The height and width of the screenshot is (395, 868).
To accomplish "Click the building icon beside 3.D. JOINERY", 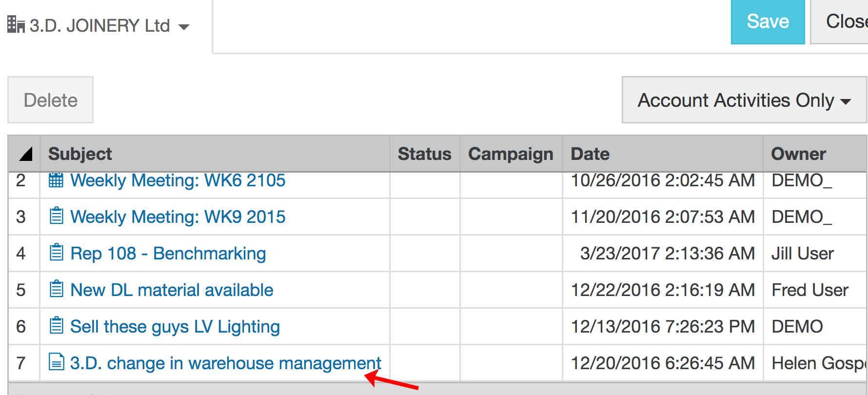I will click(x=16, y=24).
